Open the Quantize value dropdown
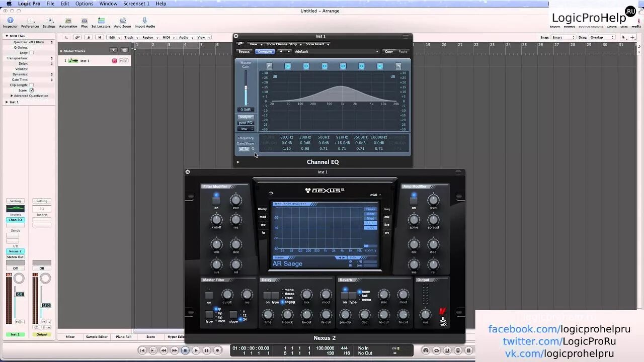 (x=40, y=42)
